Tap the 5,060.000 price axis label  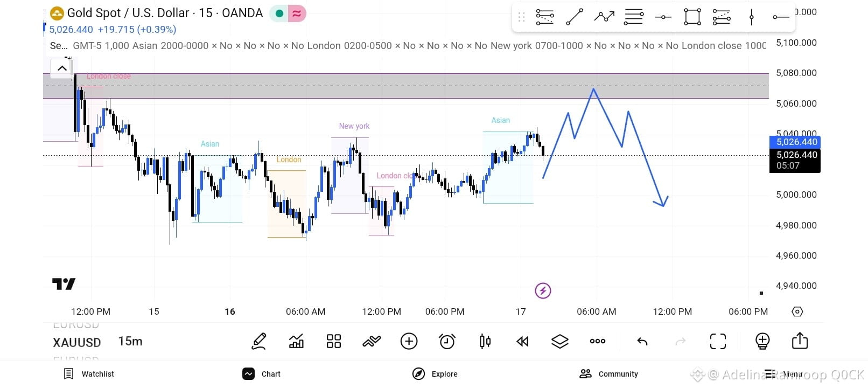796,103
